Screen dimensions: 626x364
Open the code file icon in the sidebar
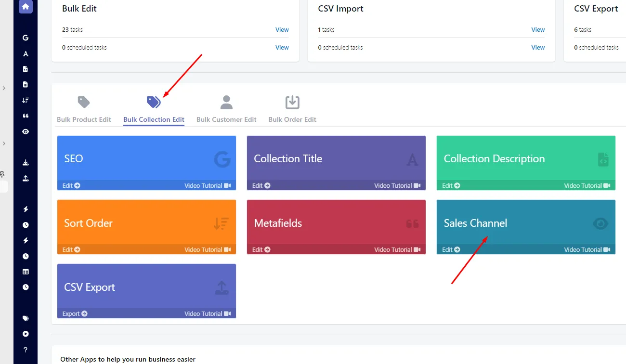[26, 69]
